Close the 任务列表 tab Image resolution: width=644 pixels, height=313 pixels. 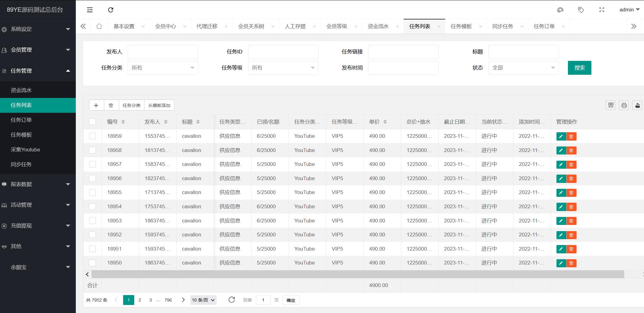[x=439, y=27]
